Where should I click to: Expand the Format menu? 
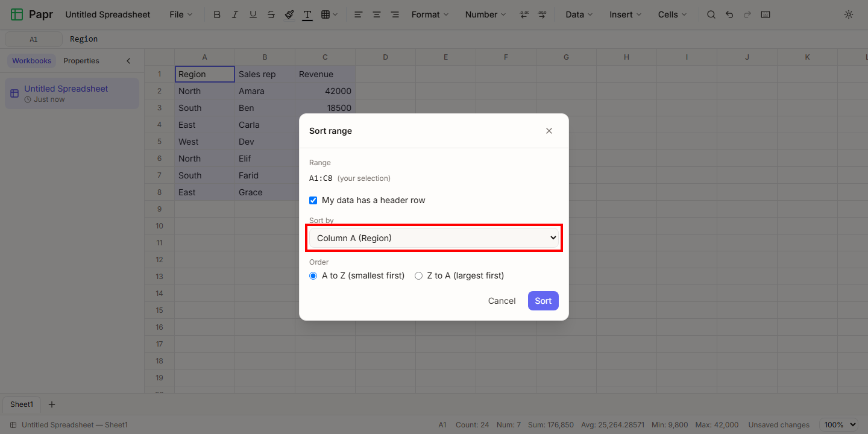[x=430, y=14]
